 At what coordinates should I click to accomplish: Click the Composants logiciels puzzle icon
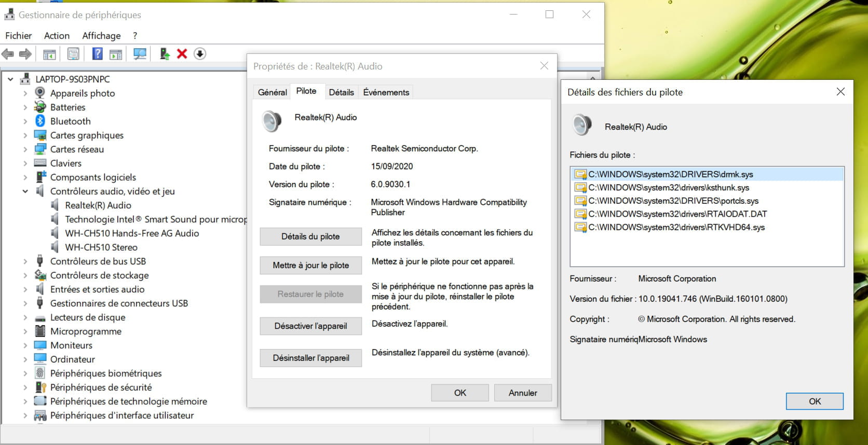tap(40, 177)
